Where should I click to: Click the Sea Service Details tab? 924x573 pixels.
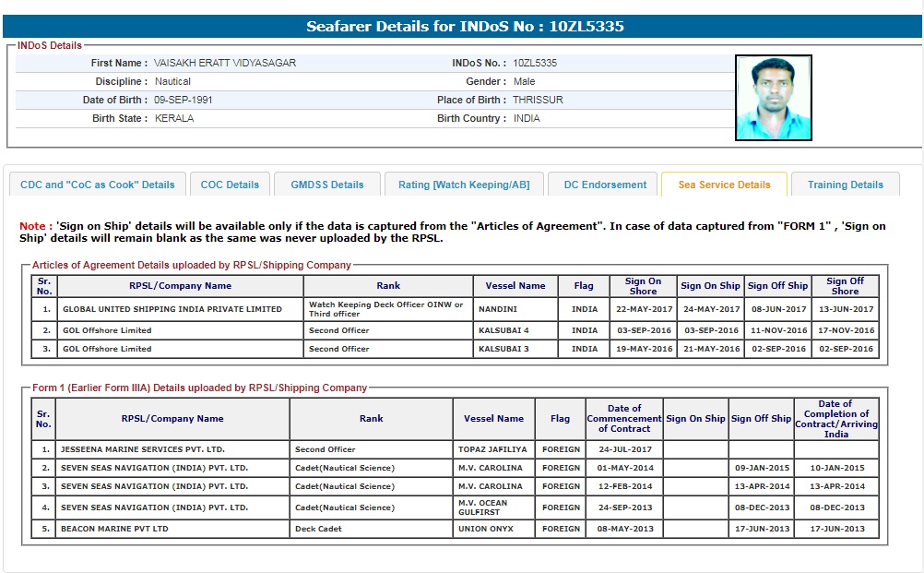point(724,185)
